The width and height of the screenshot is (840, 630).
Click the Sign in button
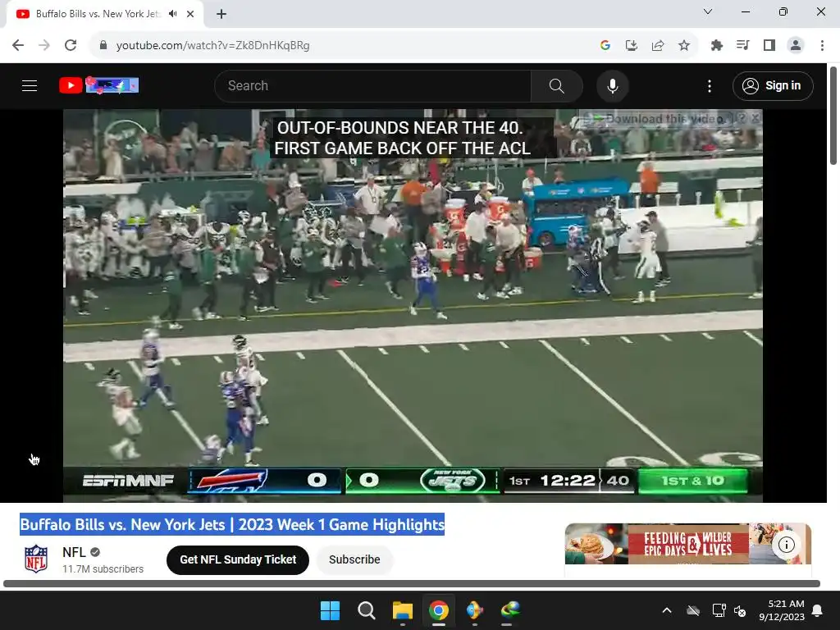point(773,85)
